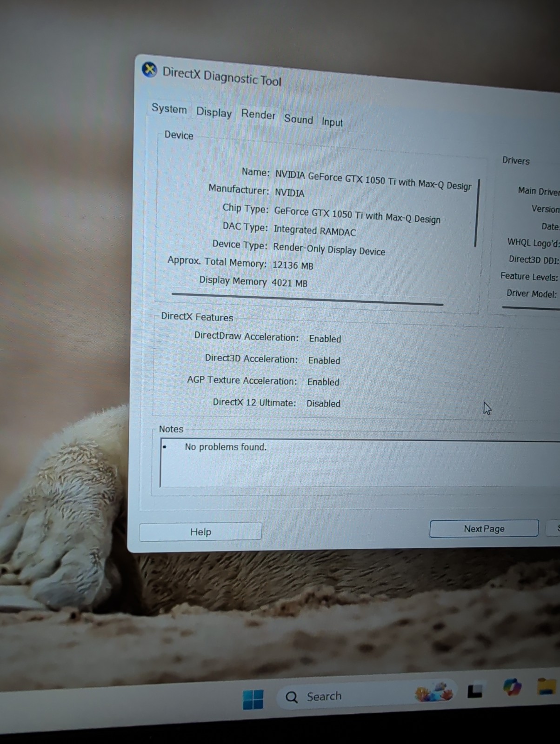Viewport: 560px width, 744px height.
Task: Select the Manufacturer value 'NVIDIA'
Action: click(x=289, y=193)
